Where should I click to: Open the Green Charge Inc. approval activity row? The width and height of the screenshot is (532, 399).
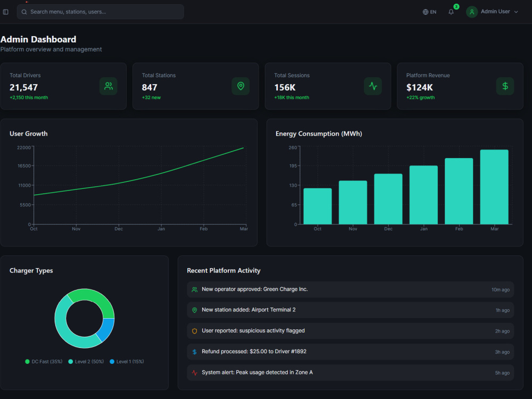[350, 289]
